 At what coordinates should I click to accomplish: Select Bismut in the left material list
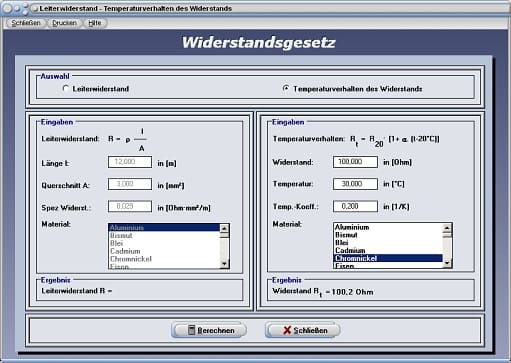164,235
